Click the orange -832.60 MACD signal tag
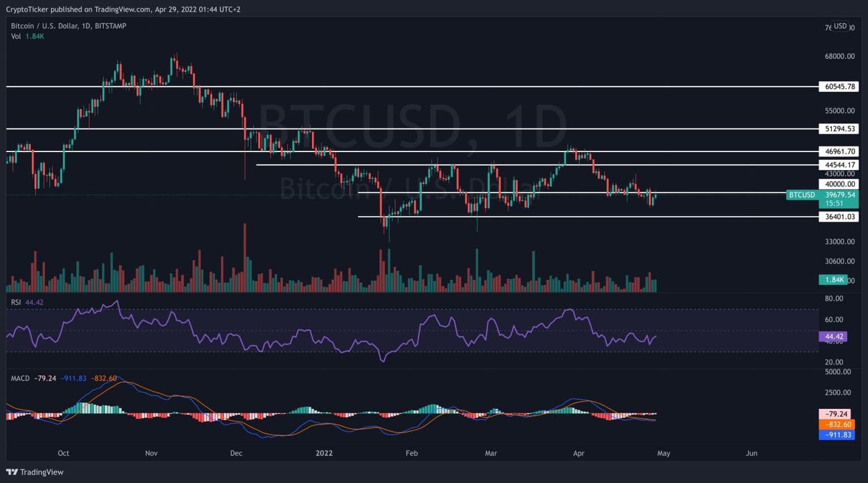Screen dimensions: 868x483 [x=837, y=425]
